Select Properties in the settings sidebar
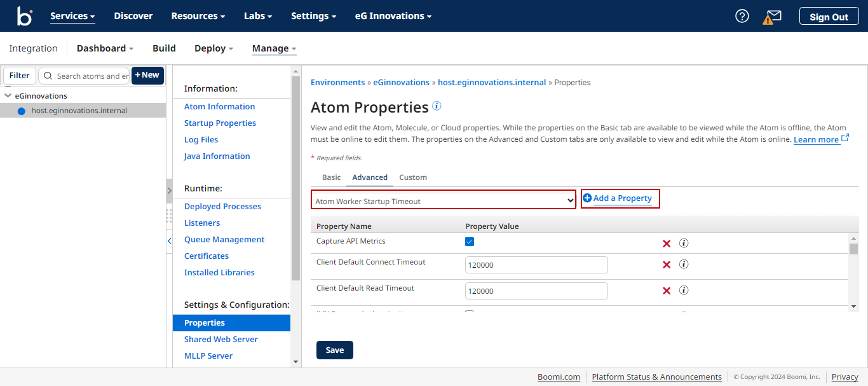This screenshot has width=868, height=386. tap(231, 323)
